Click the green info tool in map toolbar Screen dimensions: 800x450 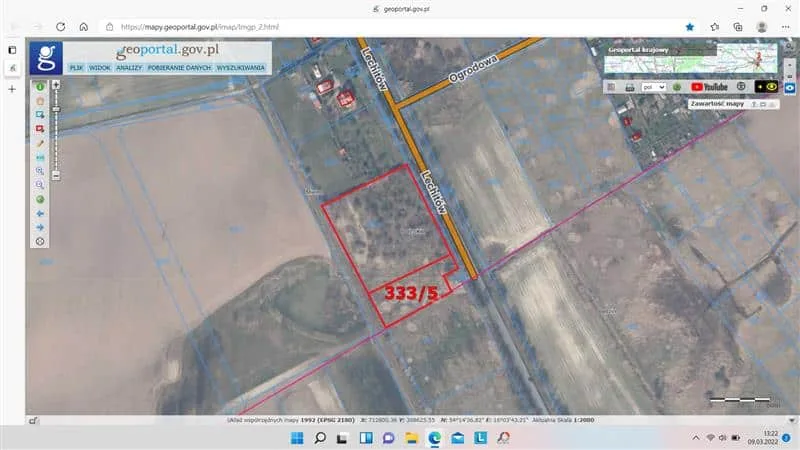[x=40, y=87]
